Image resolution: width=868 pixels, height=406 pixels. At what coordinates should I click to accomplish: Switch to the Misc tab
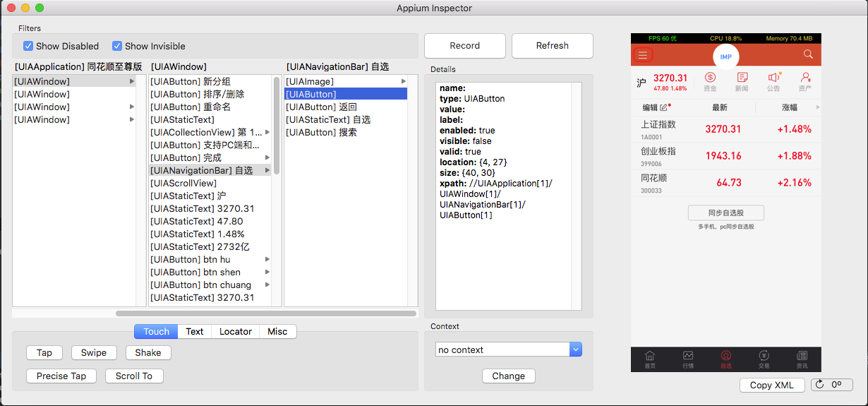[x=277, y=331]
